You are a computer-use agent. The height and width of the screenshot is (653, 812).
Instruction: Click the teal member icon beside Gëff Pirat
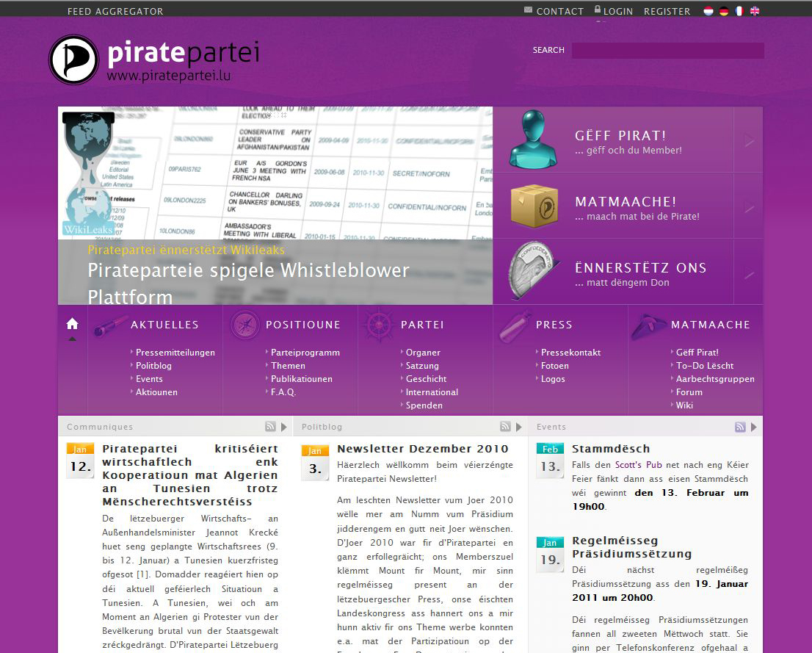(534, 140)
